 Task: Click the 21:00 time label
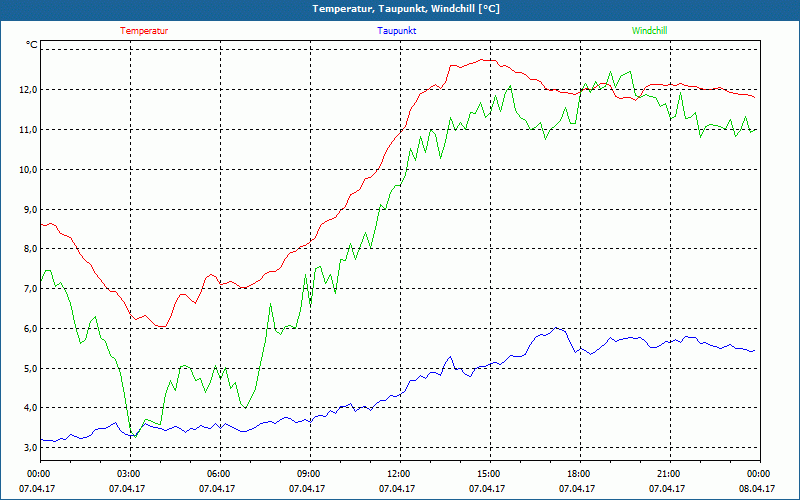(670, 473)
